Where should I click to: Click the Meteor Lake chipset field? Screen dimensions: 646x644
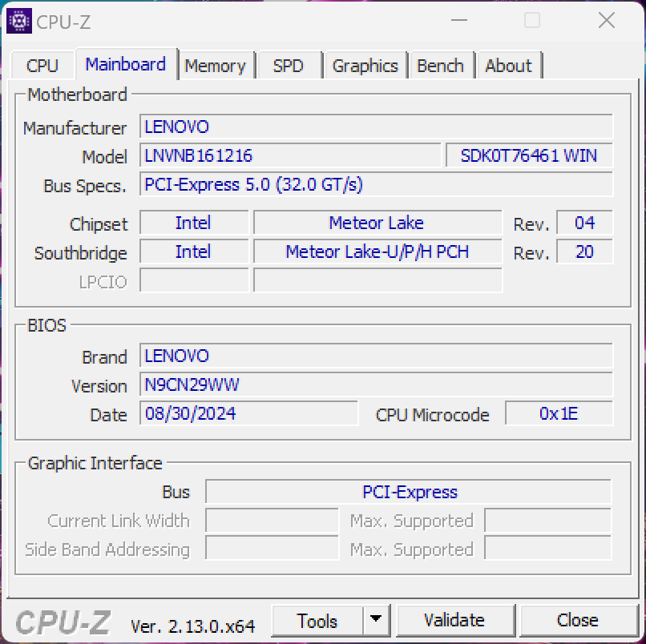pyautogui.click(x=378, y=223)
